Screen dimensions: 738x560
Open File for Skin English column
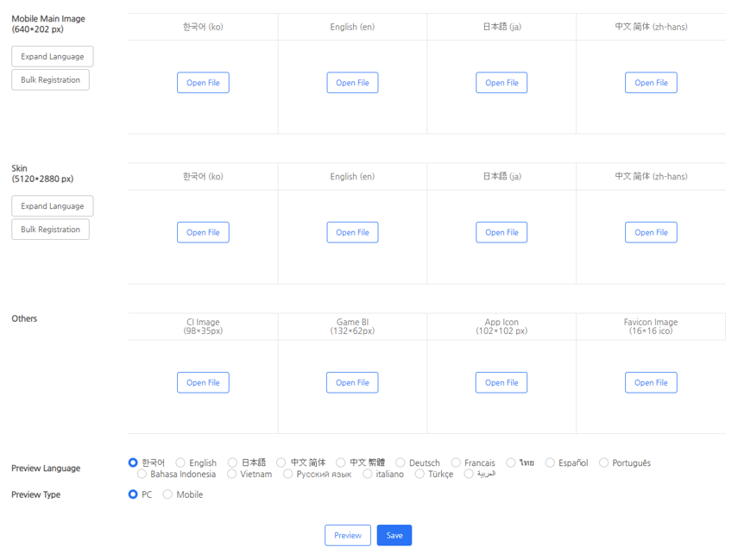coord(352,232)
